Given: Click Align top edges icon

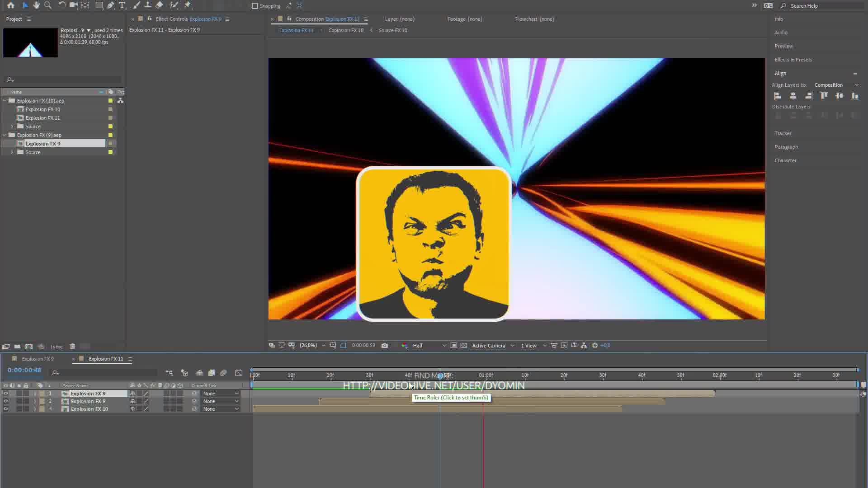Looking at the screenshot, I should (x=824, y=96).
